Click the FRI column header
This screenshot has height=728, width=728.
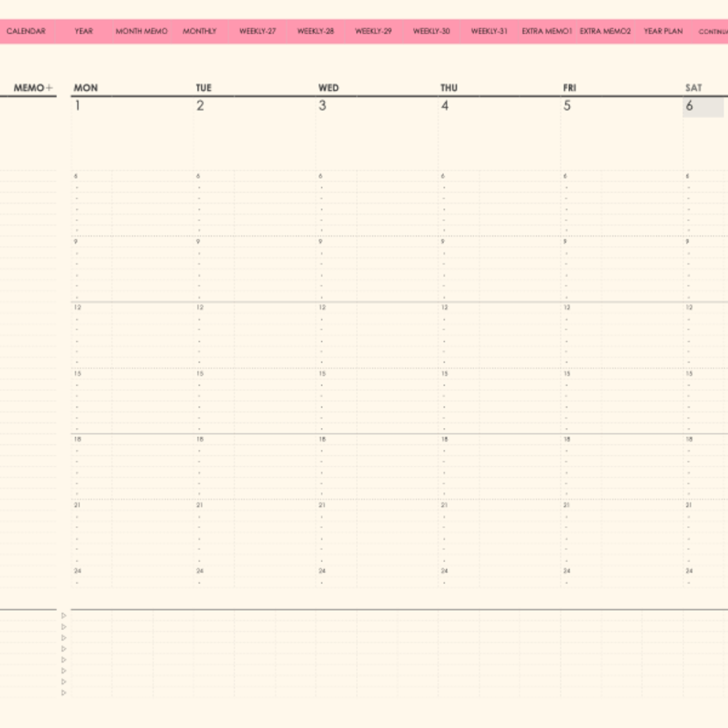[x=569, y=88]
